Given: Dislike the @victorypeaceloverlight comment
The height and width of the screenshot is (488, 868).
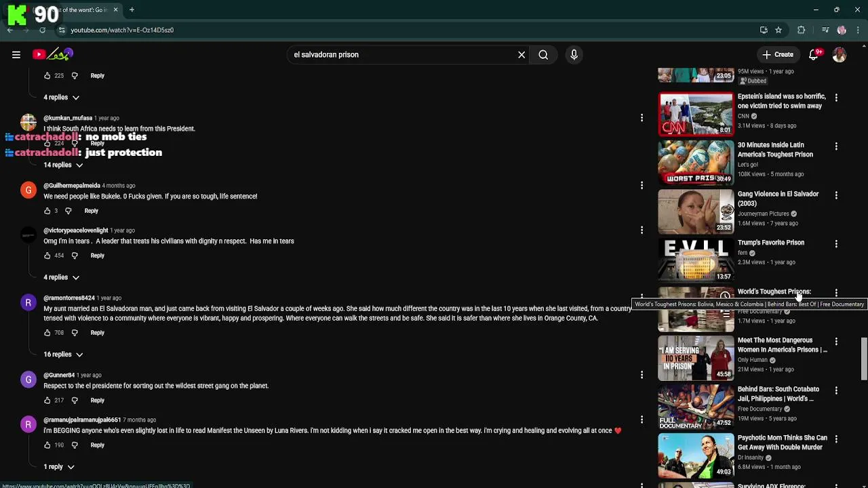Looking at the screenshot, I should (x=75, y=256).
